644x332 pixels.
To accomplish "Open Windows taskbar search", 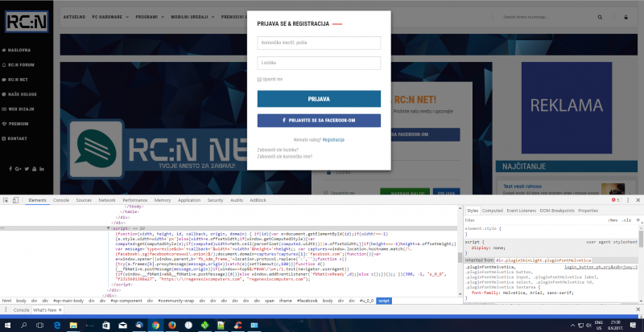I will (23, 326).
